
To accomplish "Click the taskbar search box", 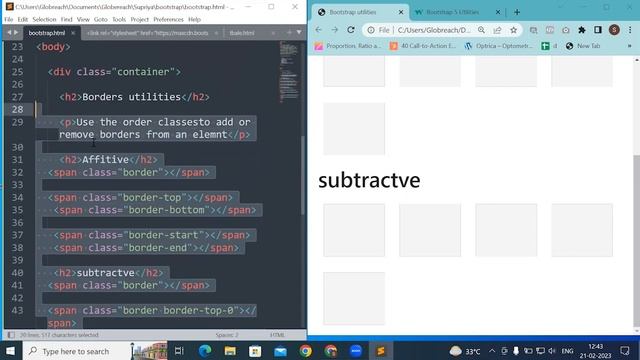I will [95, 351].
